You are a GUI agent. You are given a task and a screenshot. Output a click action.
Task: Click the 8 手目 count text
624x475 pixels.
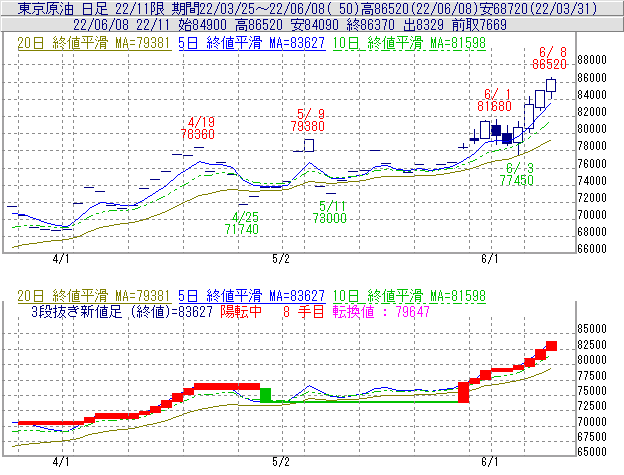pos(304,311)
